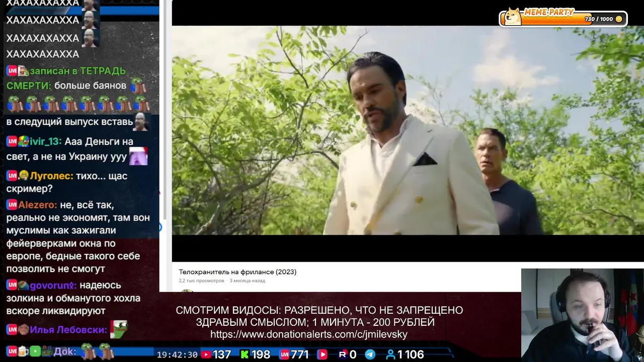Screen dimensions: 644x362
Task: Click the Rutube R icon
Action: pos(343,354)
